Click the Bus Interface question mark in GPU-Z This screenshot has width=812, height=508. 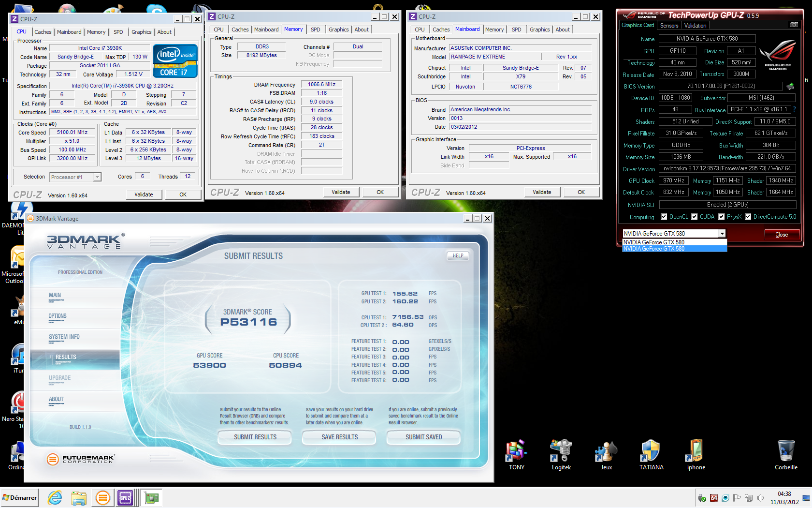tap(794, 110)
